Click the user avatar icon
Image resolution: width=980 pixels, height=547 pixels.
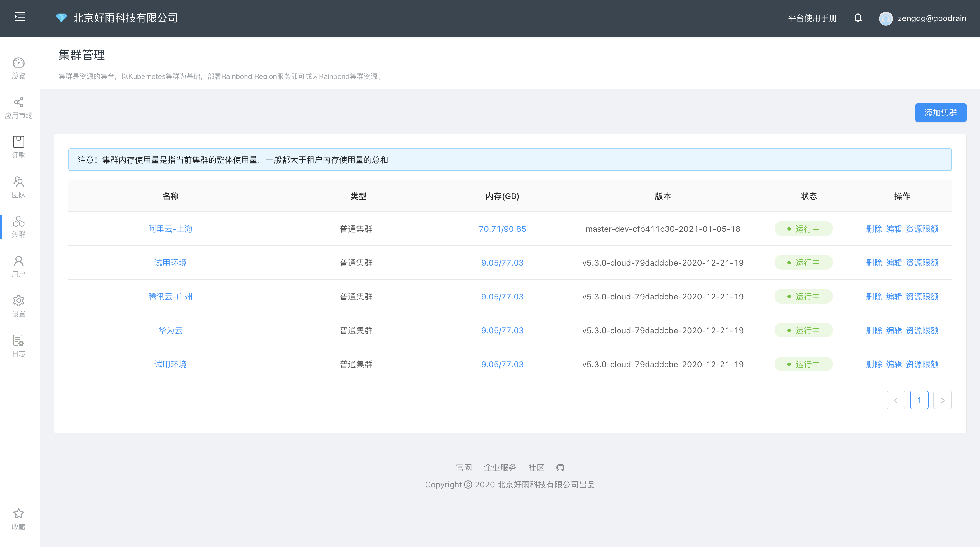coord(886,18)
